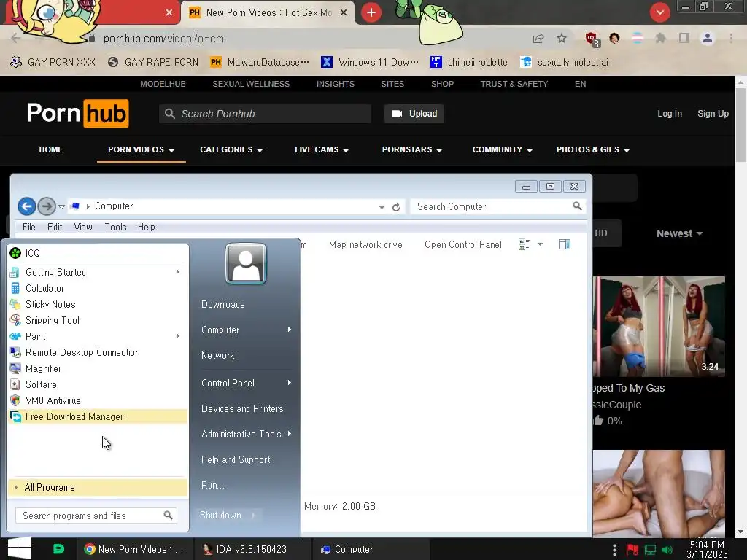
Task: Expand All Programs list
Action: tap(98, 487)
